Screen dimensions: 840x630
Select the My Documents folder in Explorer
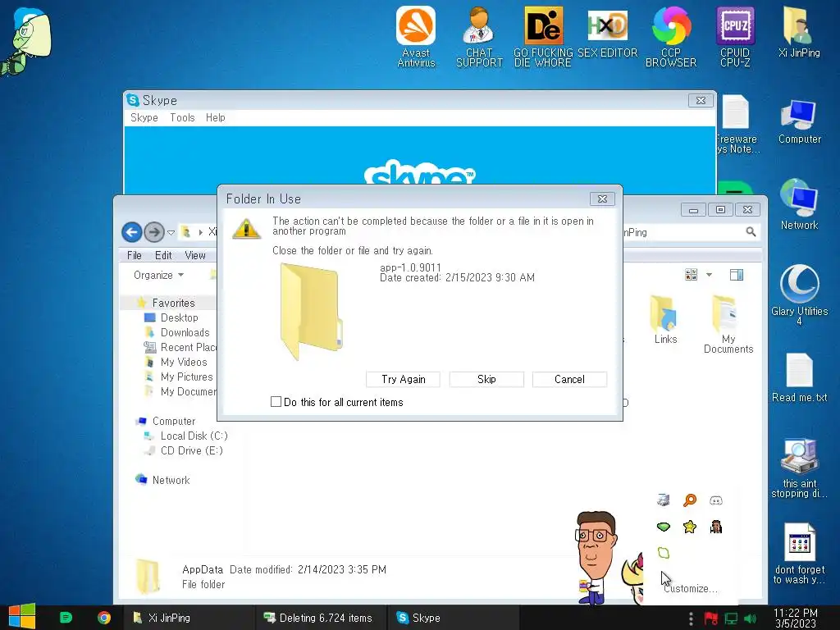(728, 324)
